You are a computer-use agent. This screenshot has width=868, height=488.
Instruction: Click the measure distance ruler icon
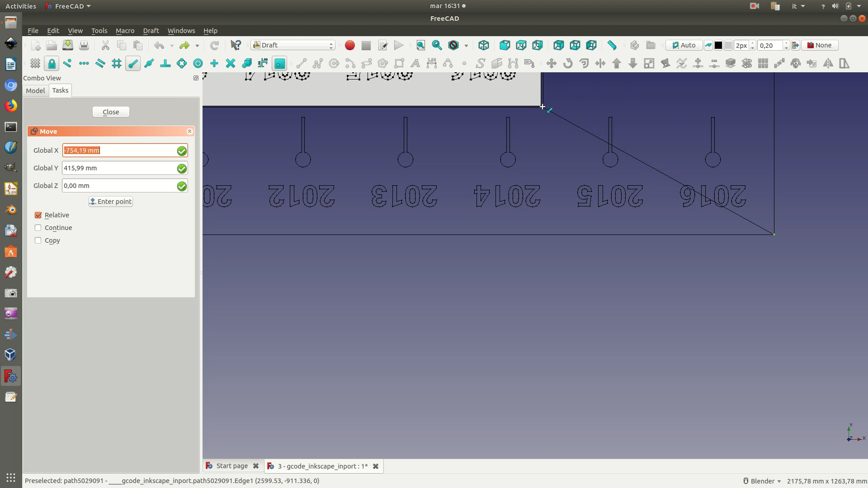click(612, 45)
